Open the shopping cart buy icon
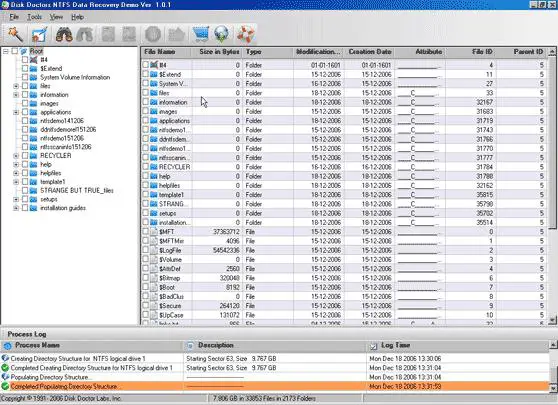 (x=200, y=35)
